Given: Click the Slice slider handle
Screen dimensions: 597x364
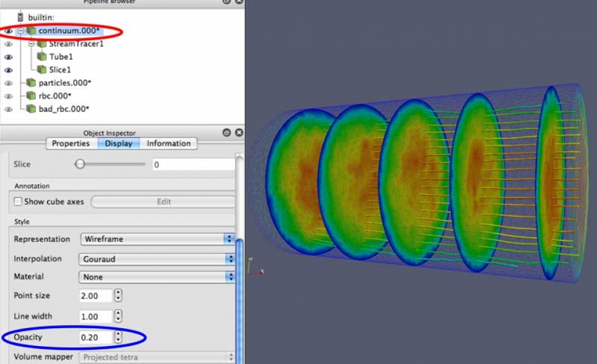Looking at the screenshot, I should [80, 164].
